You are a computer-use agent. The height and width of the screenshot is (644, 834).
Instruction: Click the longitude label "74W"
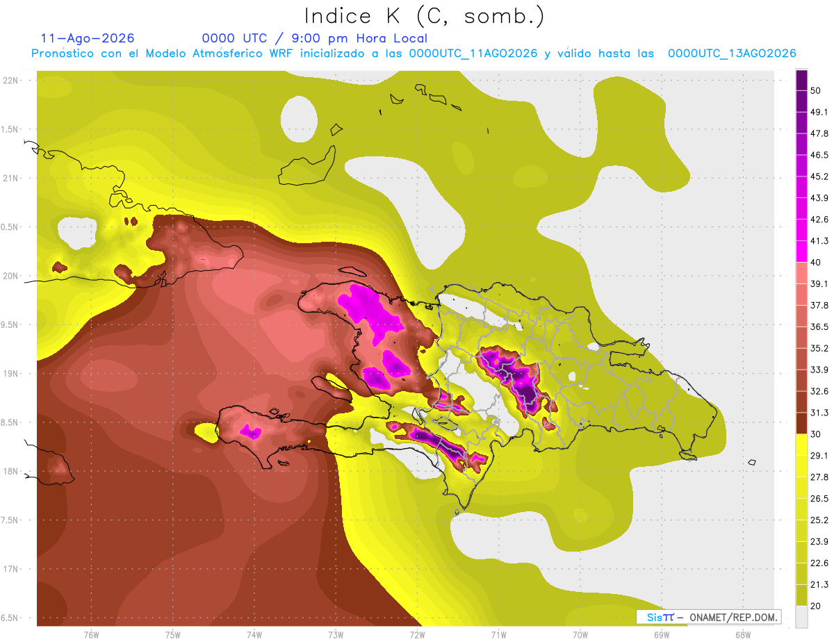click(254, 634)
